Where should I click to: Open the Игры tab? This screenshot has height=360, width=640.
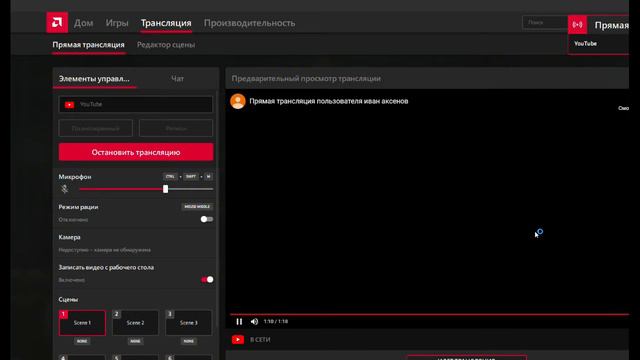click(117, 23)
